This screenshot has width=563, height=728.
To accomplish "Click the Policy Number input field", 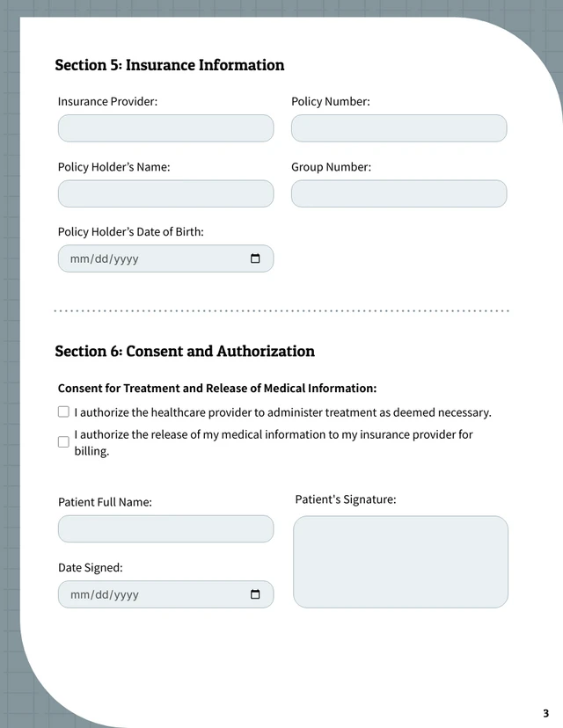I will tap(398, 128).
